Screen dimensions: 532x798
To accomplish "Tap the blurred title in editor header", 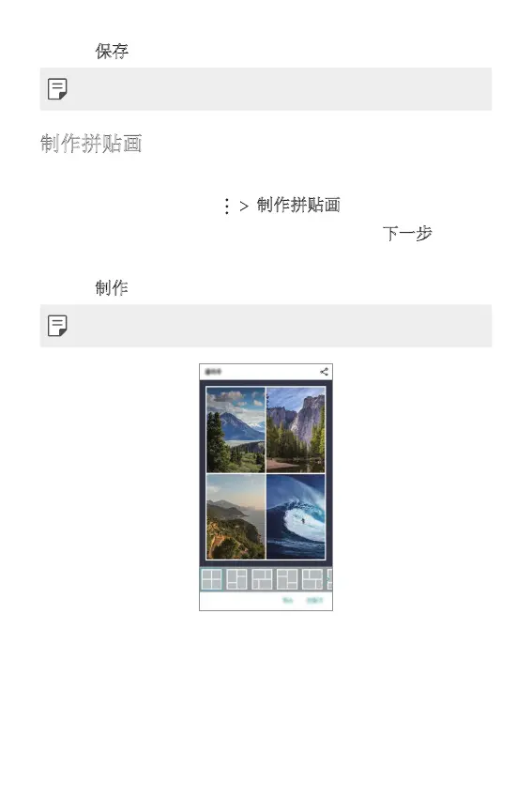I will (213, 372).
